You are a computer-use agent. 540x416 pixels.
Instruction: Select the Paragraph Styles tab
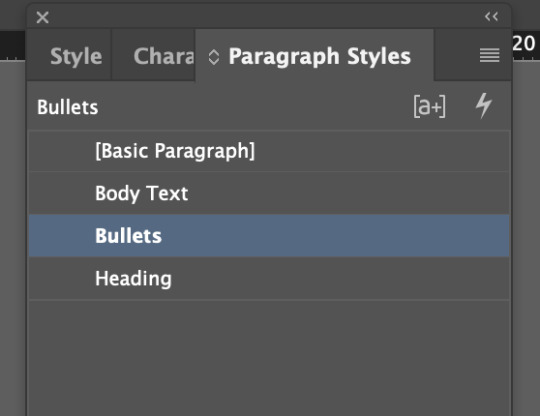320,56
